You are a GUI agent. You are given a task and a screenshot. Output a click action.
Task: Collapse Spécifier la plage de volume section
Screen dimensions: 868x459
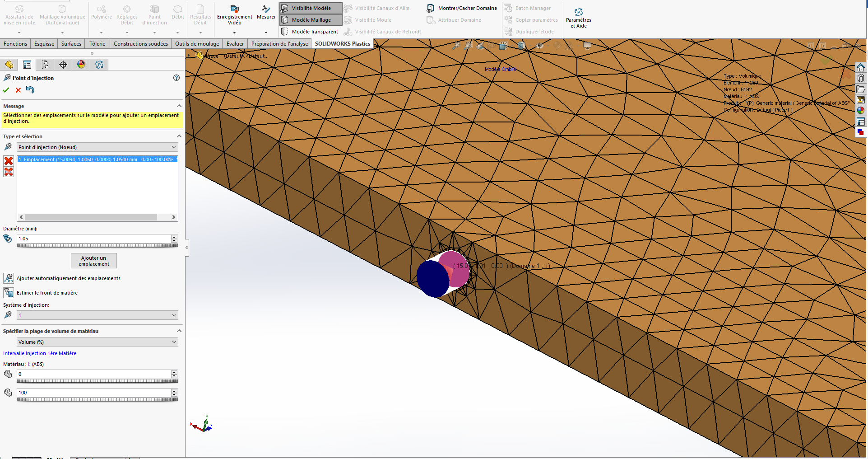pyautogui.click(x=179, y=331)
